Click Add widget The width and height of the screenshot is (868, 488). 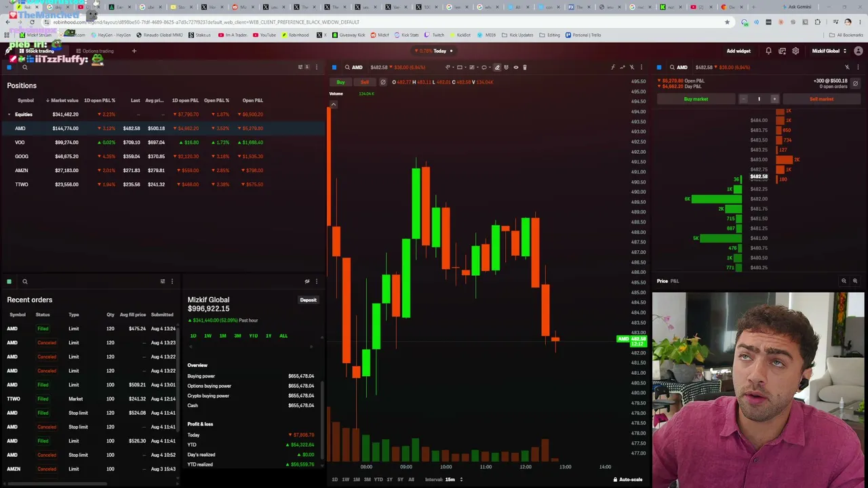click(738, 51)
